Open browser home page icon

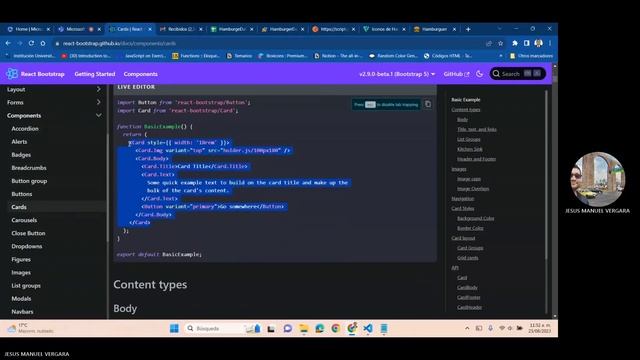click(43, 43)
